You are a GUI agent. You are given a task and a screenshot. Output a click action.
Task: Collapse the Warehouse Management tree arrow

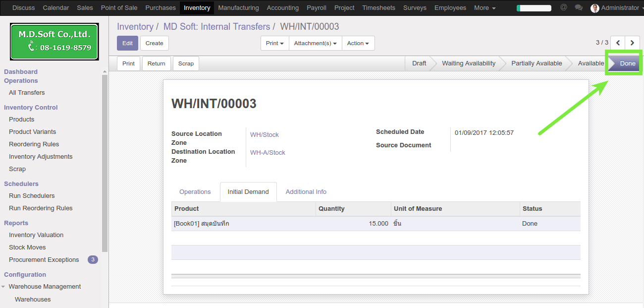pyautogui.click(x=3, y=287)
